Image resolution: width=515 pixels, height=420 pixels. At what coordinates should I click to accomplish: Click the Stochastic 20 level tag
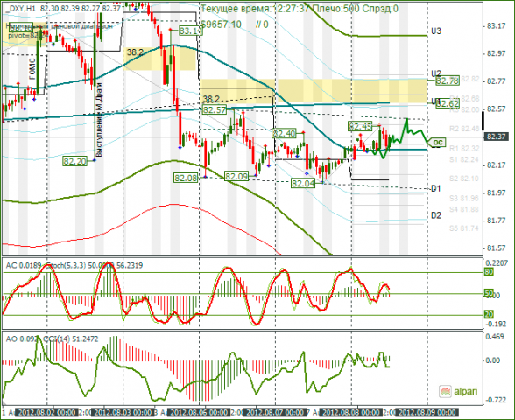pyautogui.click(x=489, y=314)
